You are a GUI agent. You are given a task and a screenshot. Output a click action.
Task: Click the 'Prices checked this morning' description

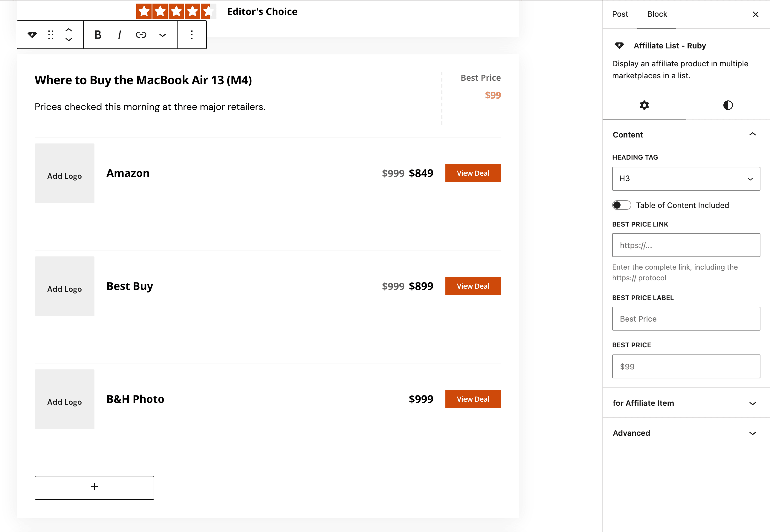point(150,107)
